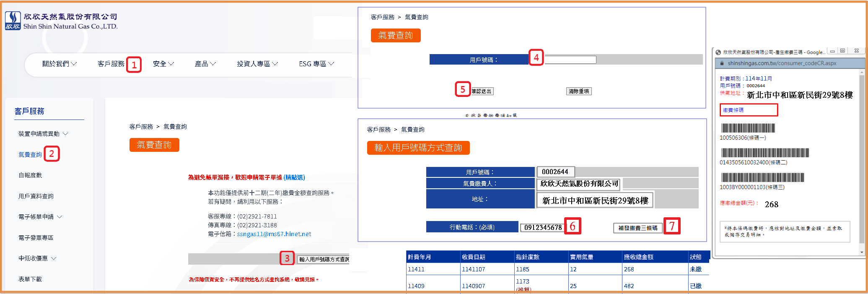Open the 安全 dropdown menu
The width and height of the screenshot is (868, 294).
tap(163, 64)
